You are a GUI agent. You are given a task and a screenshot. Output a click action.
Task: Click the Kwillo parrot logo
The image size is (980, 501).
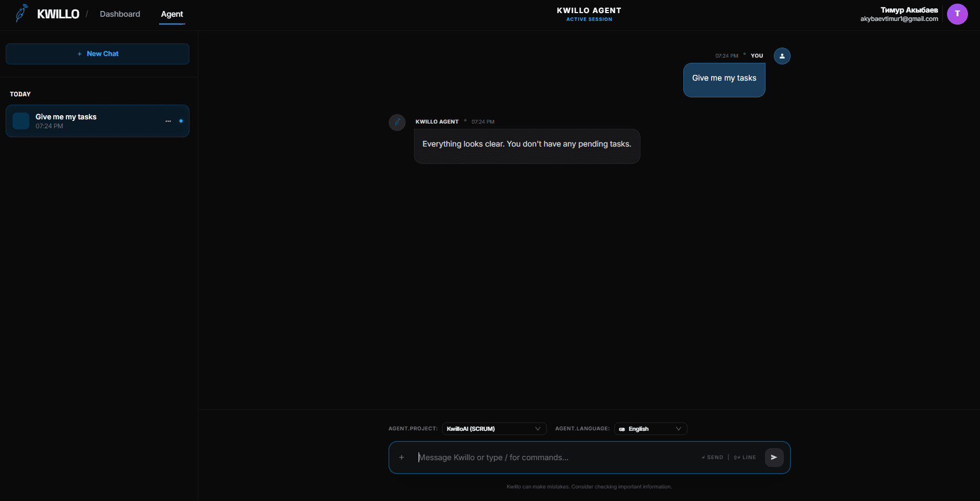tap(21, 13)
